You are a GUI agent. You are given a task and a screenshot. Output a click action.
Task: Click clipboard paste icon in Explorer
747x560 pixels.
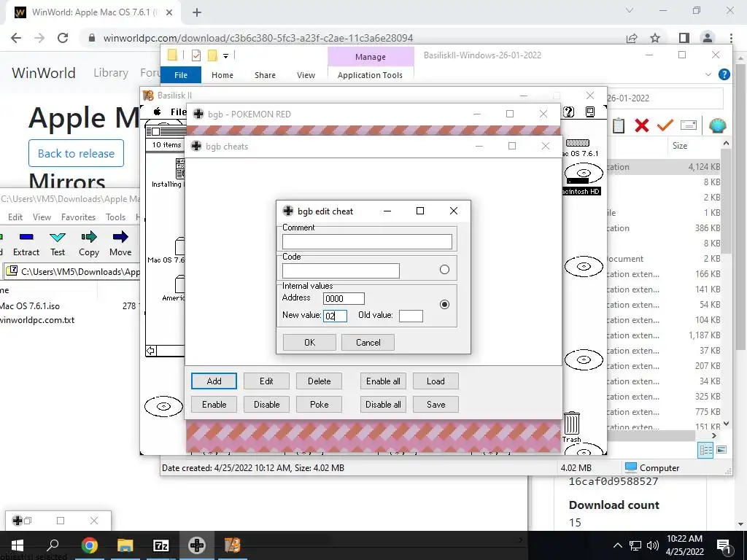click(619, 125)
